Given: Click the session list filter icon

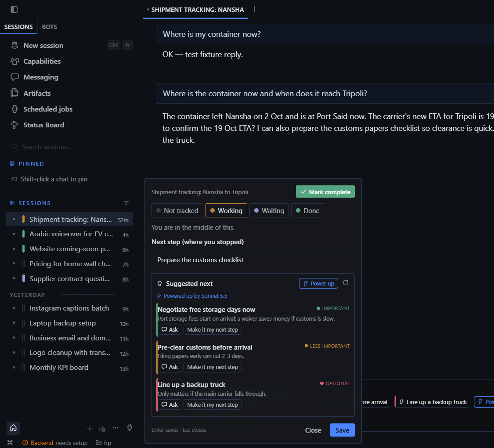Looking at the screenshot, I should pyautogui.click(x=126, y=203).
